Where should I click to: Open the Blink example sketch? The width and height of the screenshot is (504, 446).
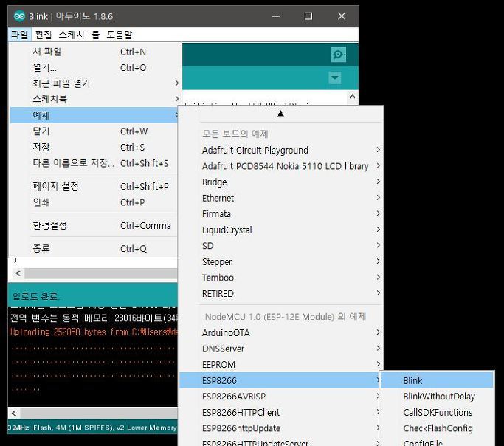point(437,380)
